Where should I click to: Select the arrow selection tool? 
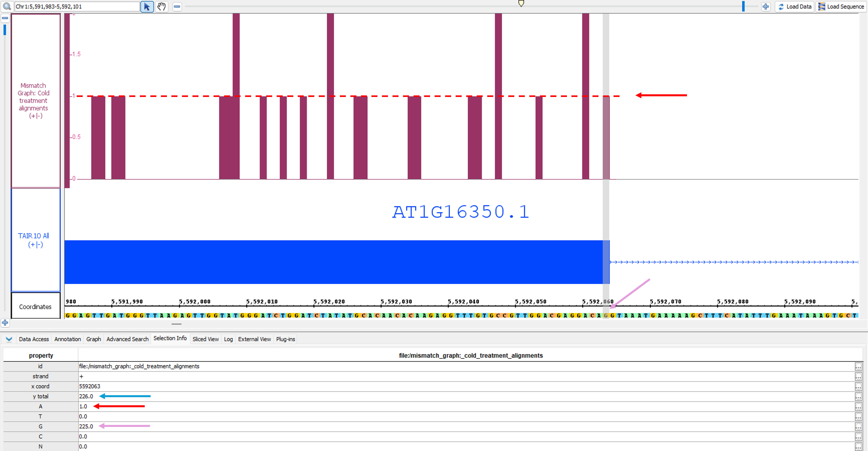[x=147, y=6]
